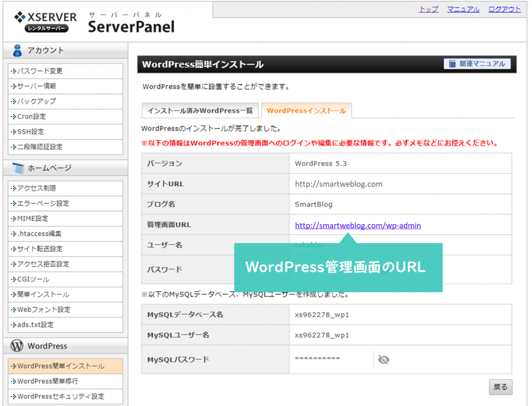Click the ログアウト link
The height and width of the screenshot is (406, 532).
[504, 9]
